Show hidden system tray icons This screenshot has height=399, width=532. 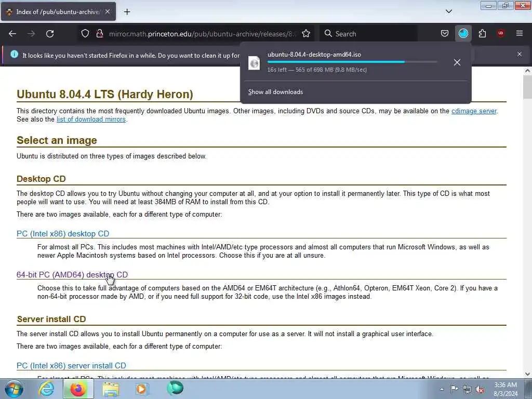pyautogui.click(x=442, y=389)
